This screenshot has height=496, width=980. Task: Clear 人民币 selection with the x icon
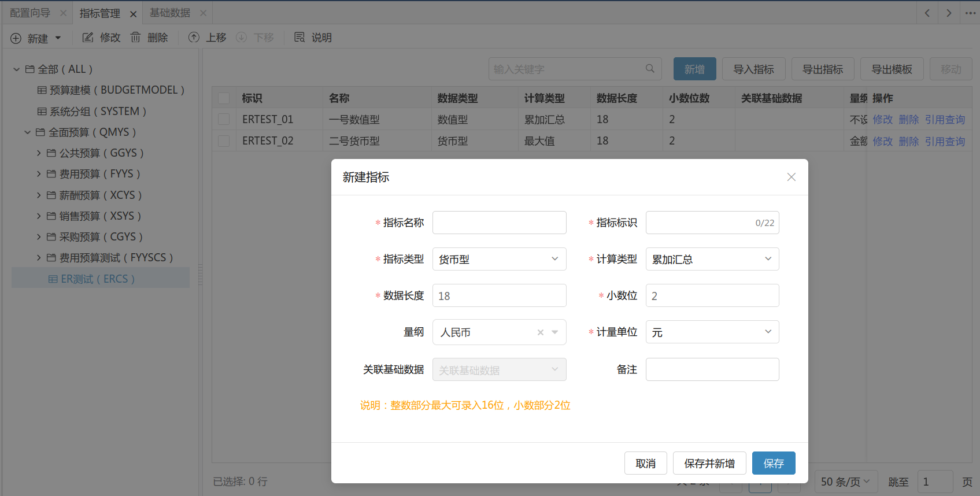[x=541, y=332]
